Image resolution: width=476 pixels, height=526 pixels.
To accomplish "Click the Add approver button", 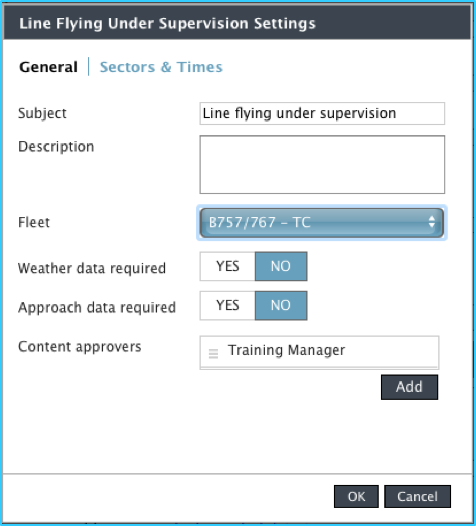I will point(409,387).
